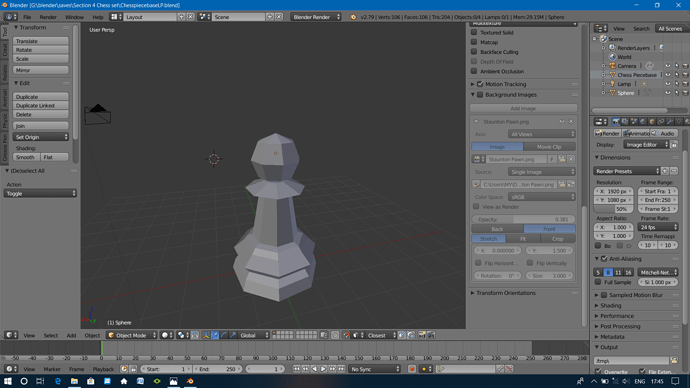Open the 24 fps frame rate dropdown
The width and height of the screenshot is (690, 388).
pos(658,227)
